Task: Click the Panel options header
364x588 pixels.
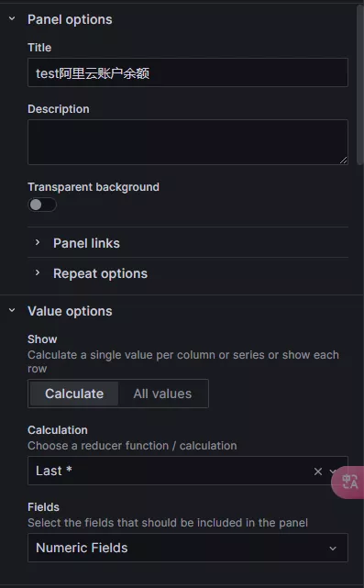Action: point(70,19)
